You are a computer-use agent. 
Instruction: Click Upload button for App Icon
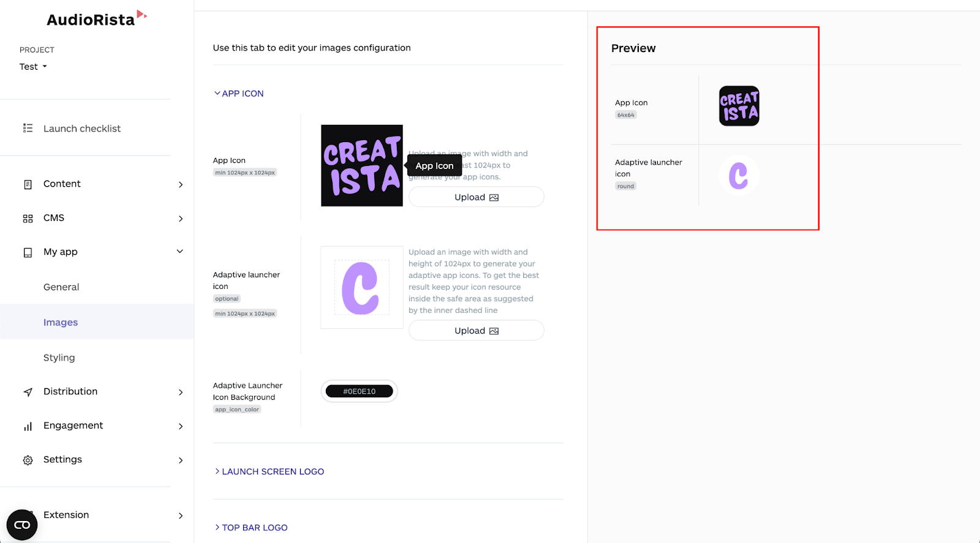click(x=476, y=197)
